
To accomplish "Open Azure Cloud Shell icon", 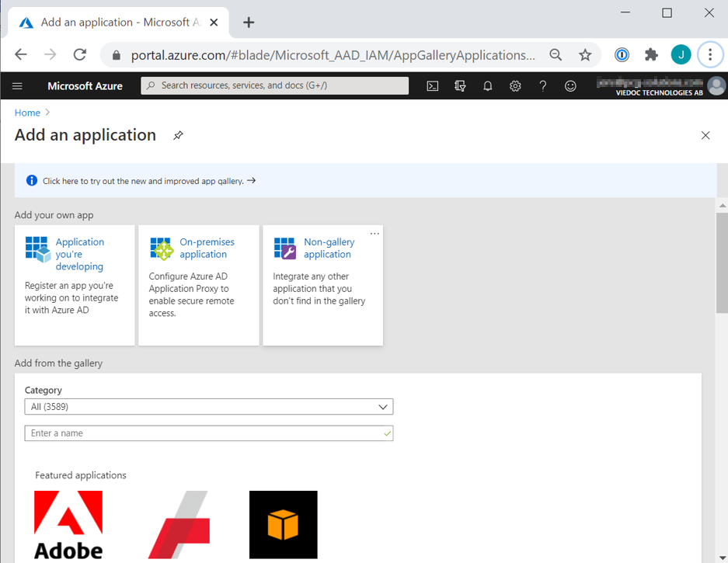I will pyautogui.click(x=433, y=86).
